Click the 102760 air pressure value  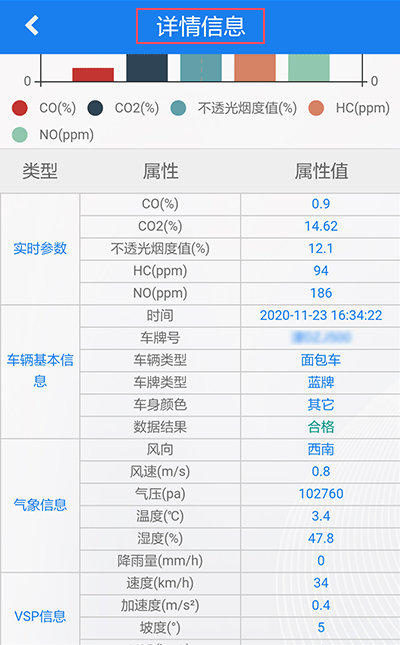click(321, 494)
